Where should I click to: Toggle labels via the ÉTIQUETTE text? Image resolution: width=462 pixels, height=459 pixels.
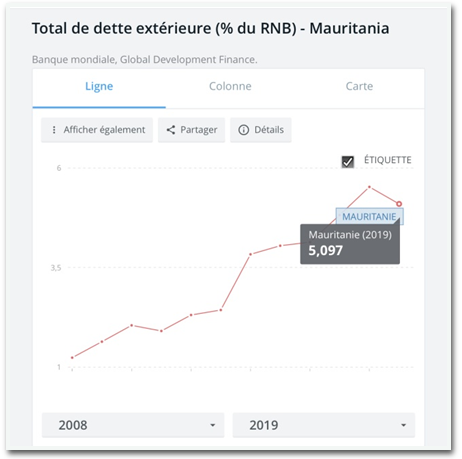pyautogui.click(x=387, y=160)
